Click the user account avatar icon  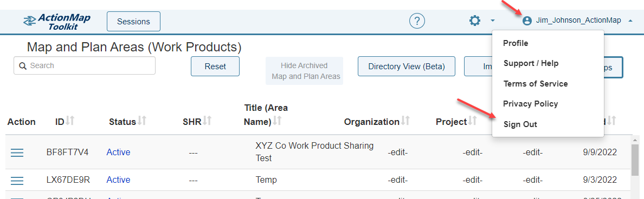pos(527,21)
